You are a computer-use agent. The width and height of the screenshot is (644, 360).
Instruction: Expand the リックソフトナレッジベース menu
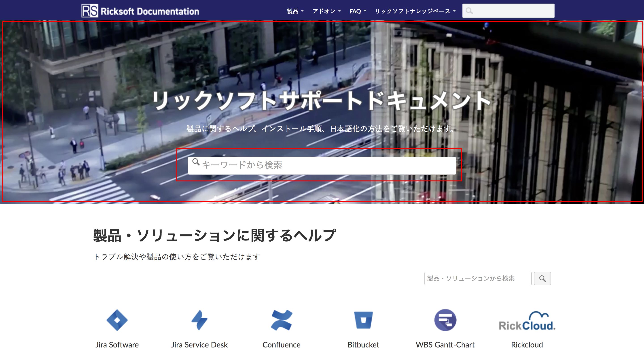coord(415,11)
